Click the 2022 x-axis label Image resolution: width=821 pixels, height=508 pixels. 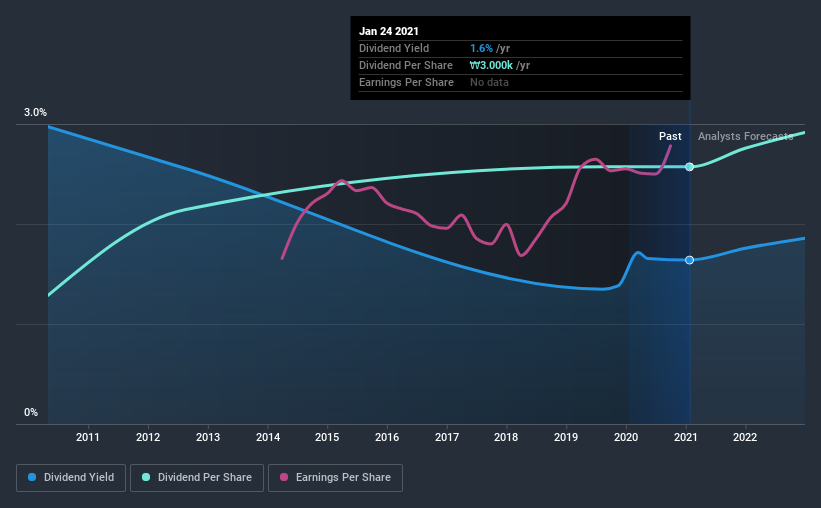745,437
